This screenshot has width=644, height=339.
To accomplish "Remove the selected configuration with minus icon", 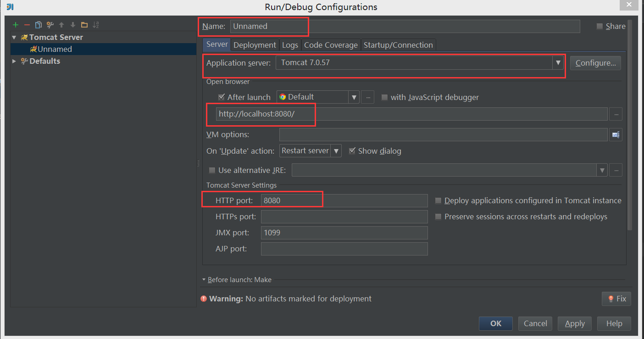I will (27, 25).
